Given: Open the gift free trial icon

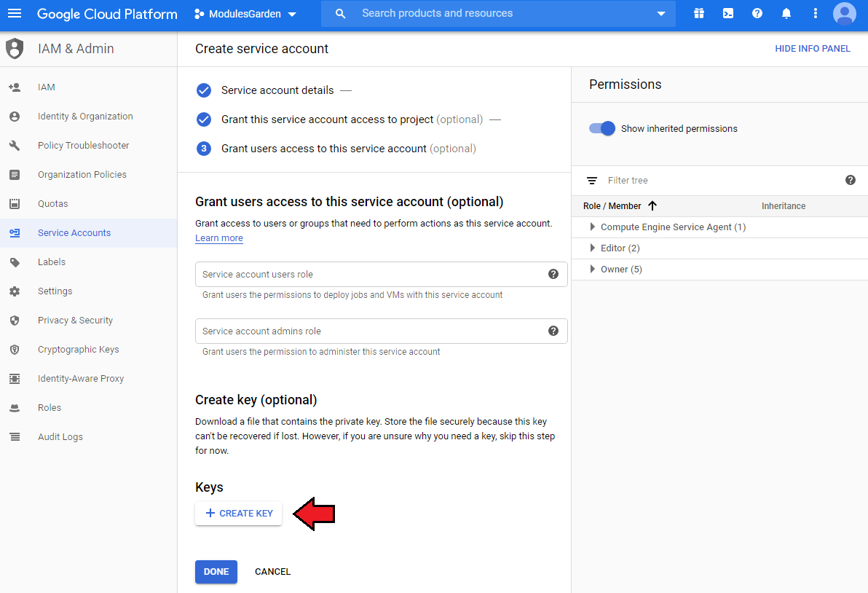Looking at the screenshot, I should tap(699, 13).
